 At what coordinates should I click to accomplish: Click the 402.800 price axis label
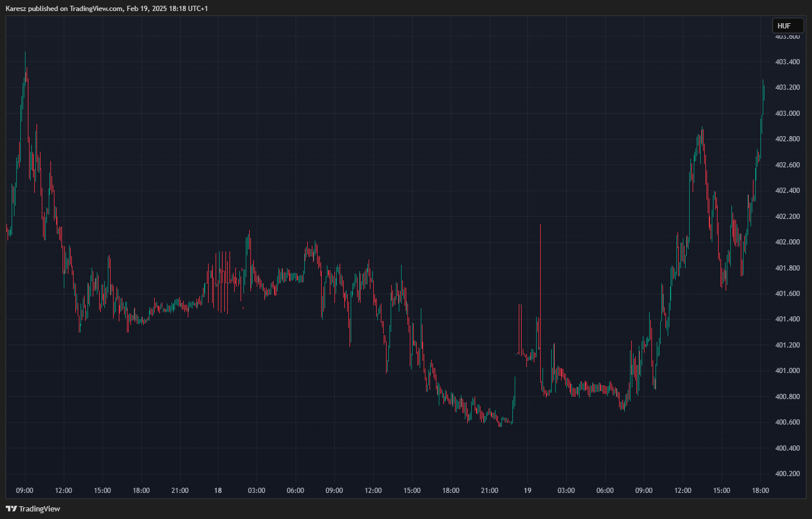(787, 139)
